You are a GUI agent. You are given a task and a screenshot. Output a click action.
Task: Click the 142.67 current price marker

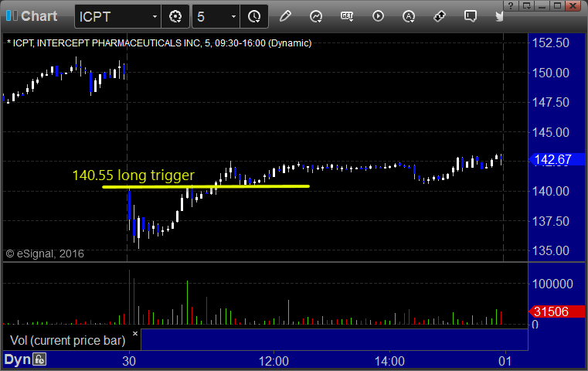(557, 159)
